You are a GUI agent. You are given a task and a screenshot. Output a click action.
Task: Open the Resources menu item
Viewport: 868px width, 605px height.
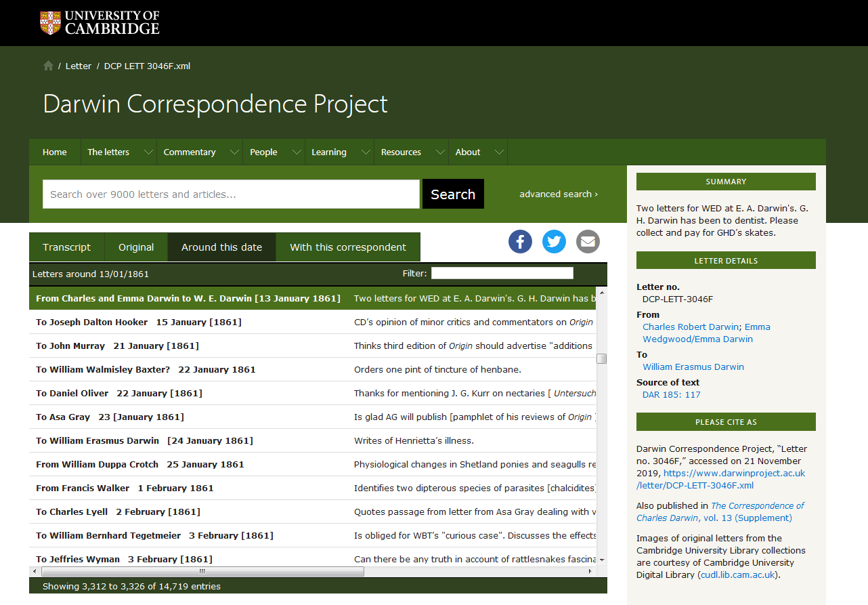401,152
